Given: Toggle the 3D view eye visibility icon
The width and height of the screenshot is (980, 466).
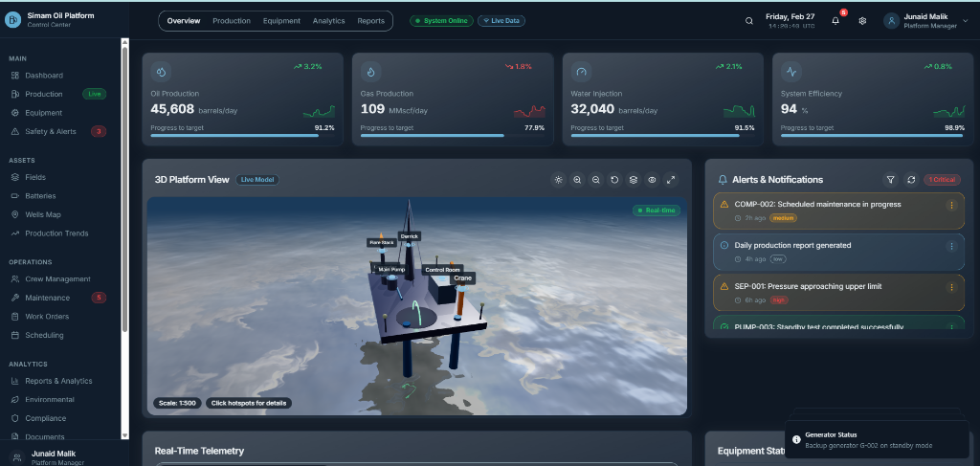Looking at the screenshot, I should tap(652, 180).
